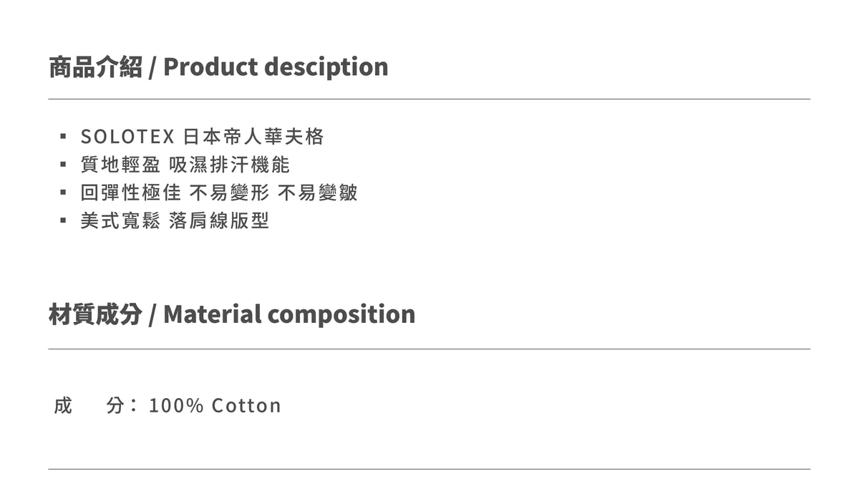Click the 材質成分 / Material composition heading

232,314
